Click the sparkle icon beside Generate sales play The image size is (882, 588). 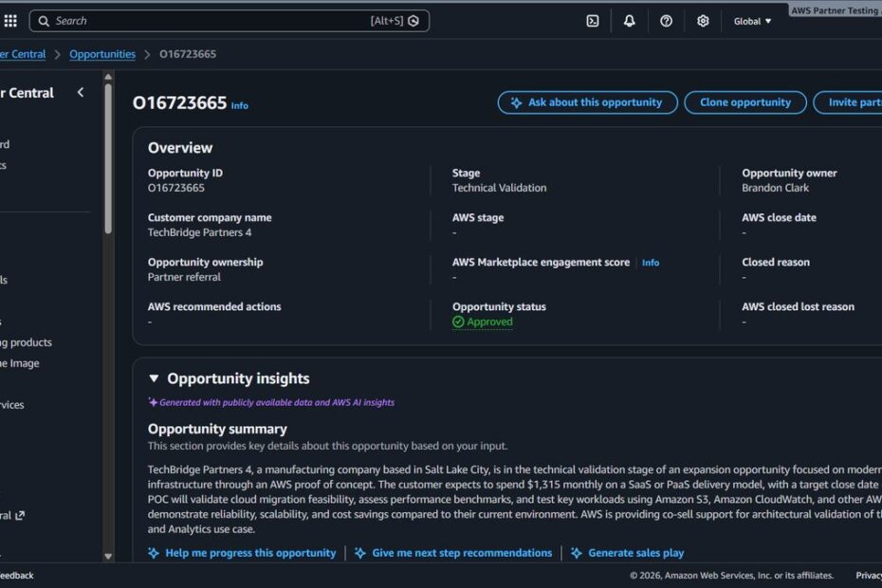tap(576, 553)
